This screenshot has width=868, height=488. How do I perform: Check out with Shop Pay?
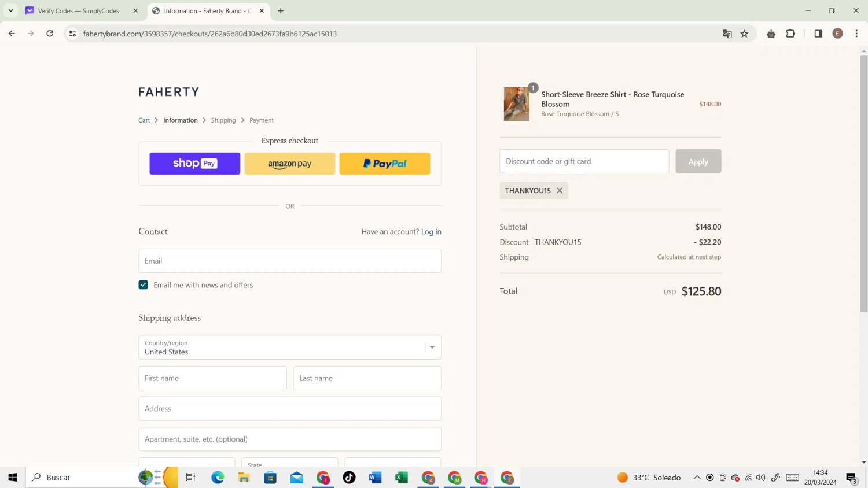point(195,164)
